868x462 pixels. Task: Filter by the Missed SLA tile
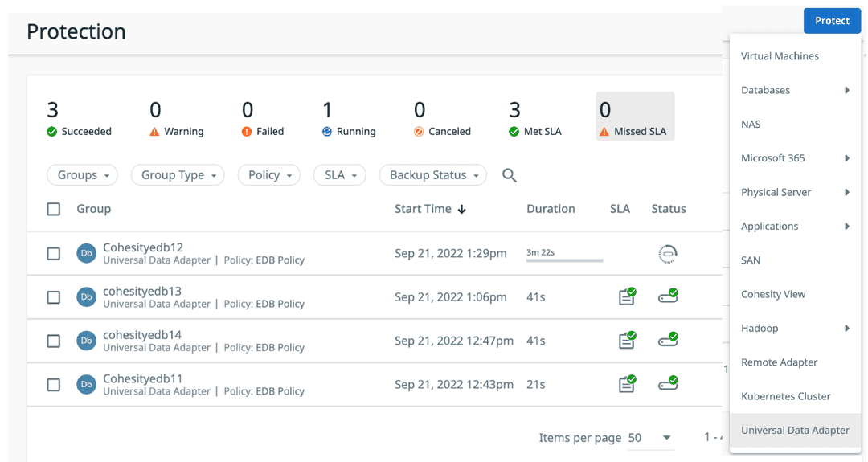(635, 117)
